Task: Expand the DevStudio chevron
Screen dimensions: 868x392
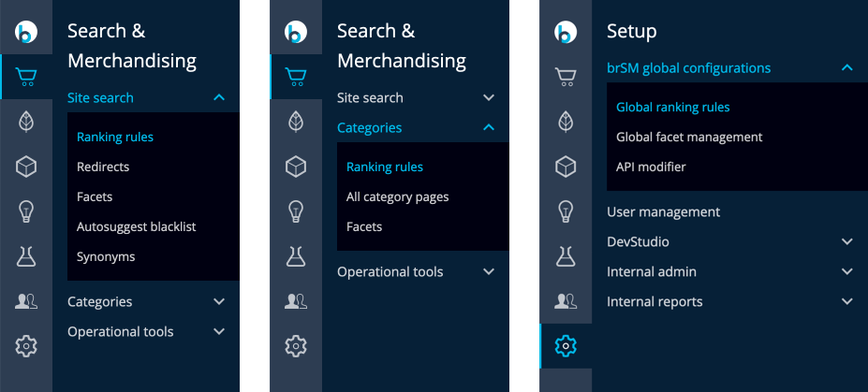Action: coord(847,241)
